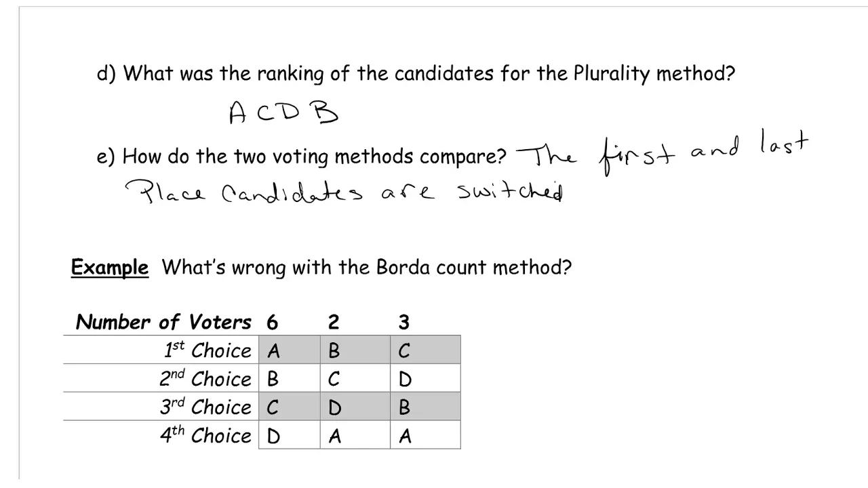This screenshot has height=488, width=868.
Task: Click the 4th Choice "D" cell under 6 voters
Action: [290, 436]
